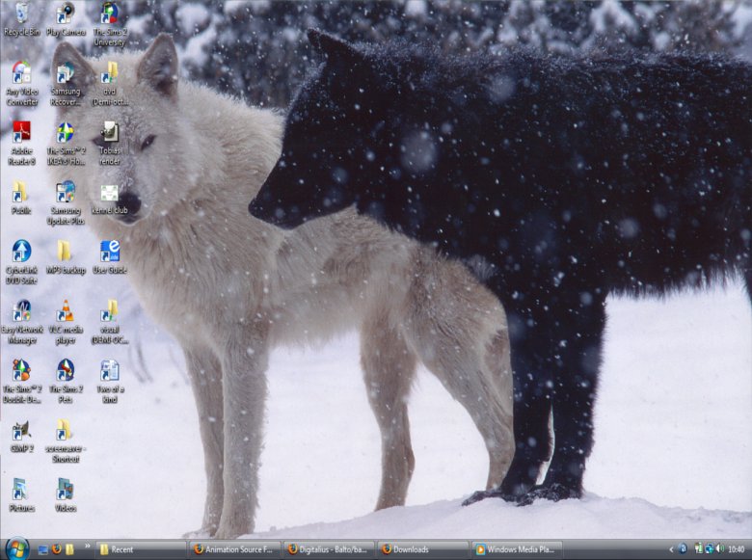Switch to Digitalius - Balto Firefox window
752x560 pixels.
pos(329,549)
